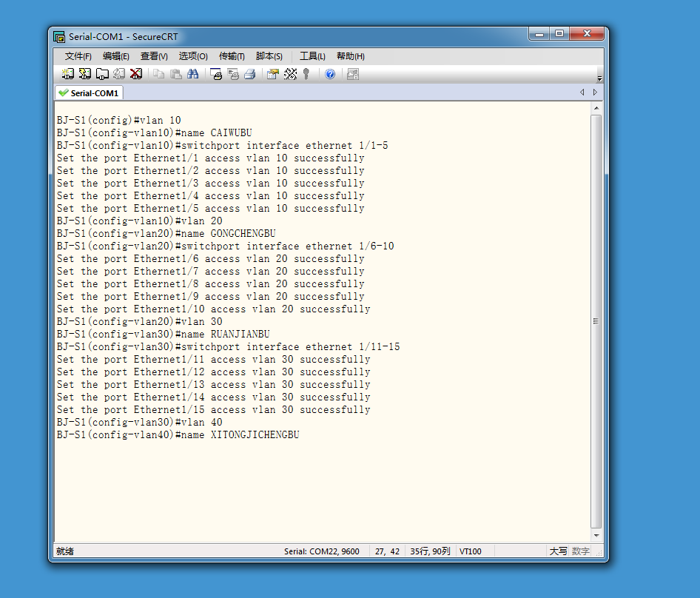Click the line 'name CAIWUBU'

[x=155, y=132]
